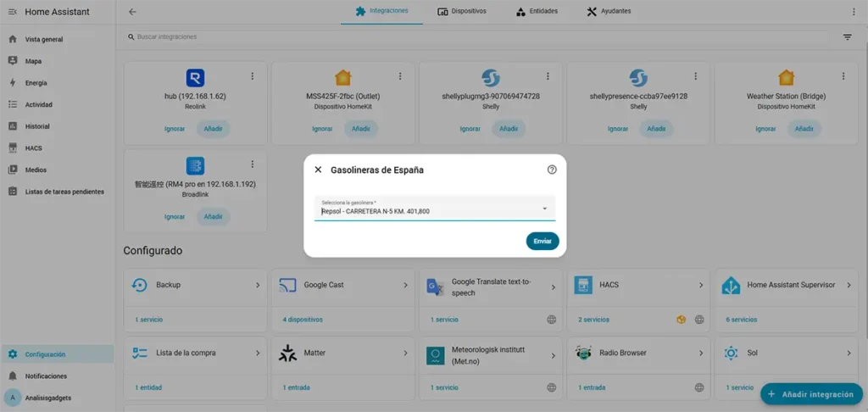Viewport: 868px width, 412px height.
Task: Open Medios in sidebar
Action: pos(58,170)
